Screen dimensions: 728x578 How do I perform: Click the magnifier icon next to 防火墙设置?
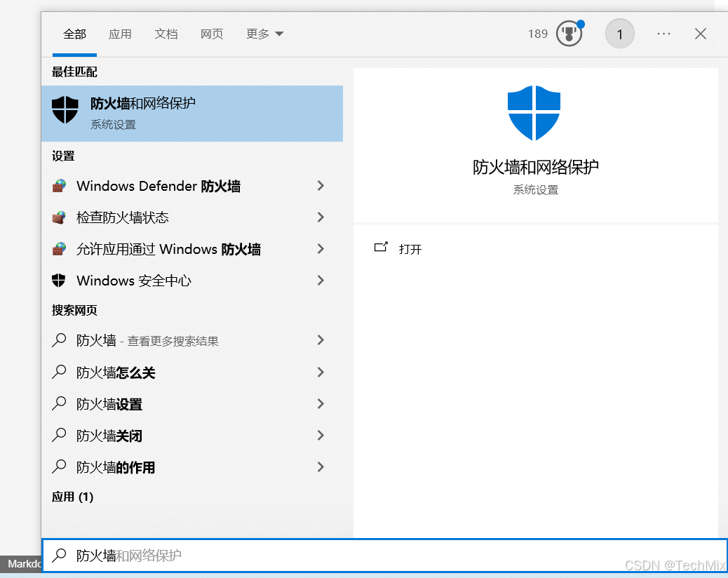59,403
